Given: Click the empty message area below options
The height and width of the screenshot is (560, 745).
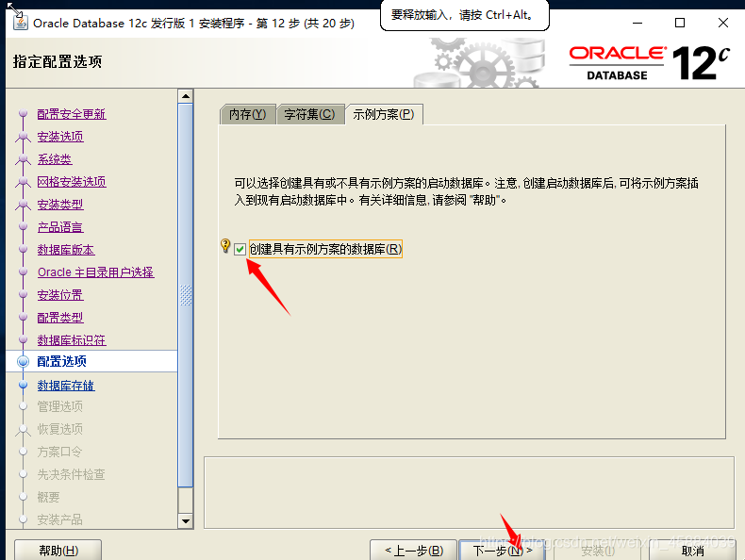Looking at the screenshot, I should (x=469, y=492).
